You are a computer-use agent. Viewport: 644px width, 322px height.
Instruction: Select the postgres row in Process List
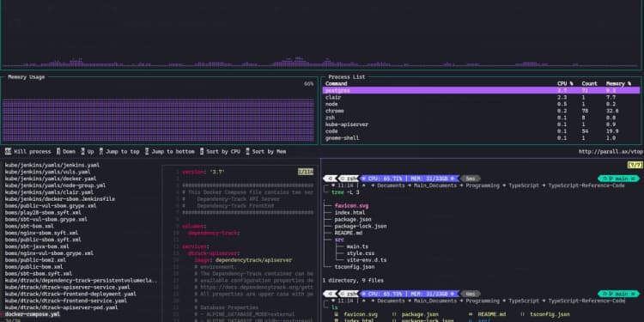(x=481, y=90)
